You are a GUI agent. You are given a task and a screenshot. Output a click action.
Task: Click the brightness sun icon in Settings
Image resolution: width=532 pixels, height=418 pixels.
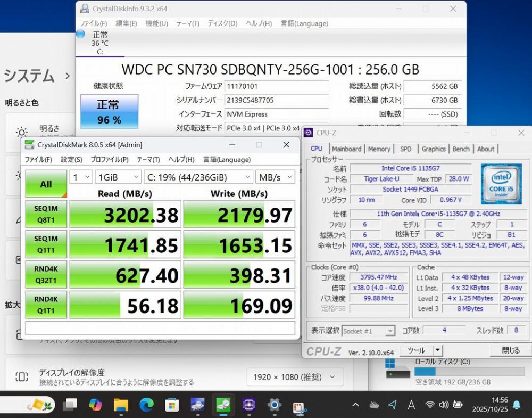(x=22, y=133)
